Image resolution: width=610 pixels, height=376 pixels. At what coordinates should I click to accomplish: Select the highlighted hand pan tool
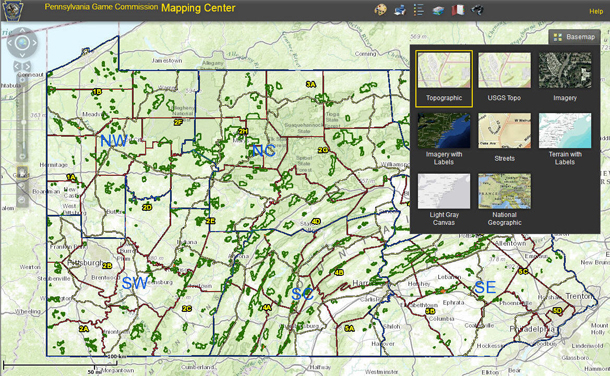tap(22, 172)
